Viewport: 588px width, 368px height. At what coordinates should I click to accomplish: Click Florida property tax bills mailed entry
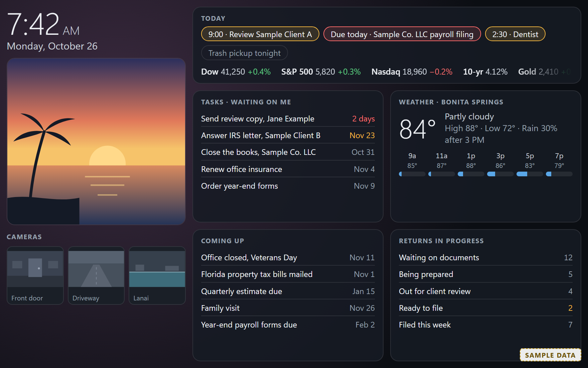[x=288, y=274]
